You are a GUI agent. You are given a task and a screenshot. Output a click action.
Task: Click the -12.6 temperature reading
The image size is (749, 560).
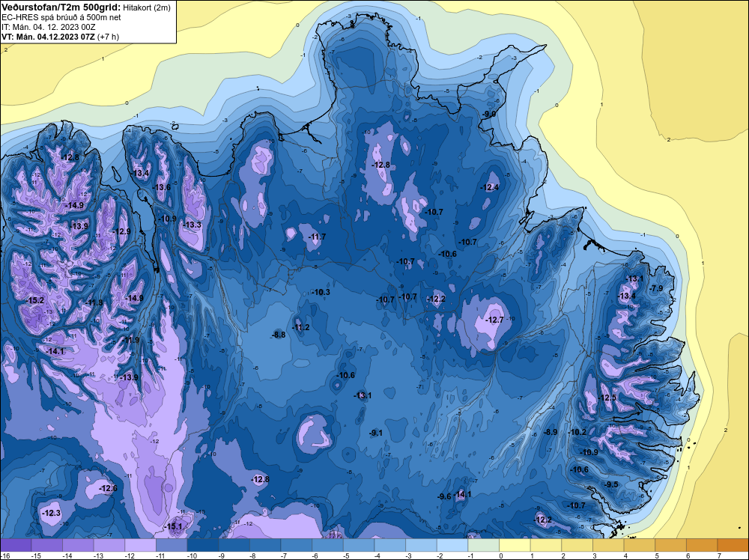click(x=108, y=488)
